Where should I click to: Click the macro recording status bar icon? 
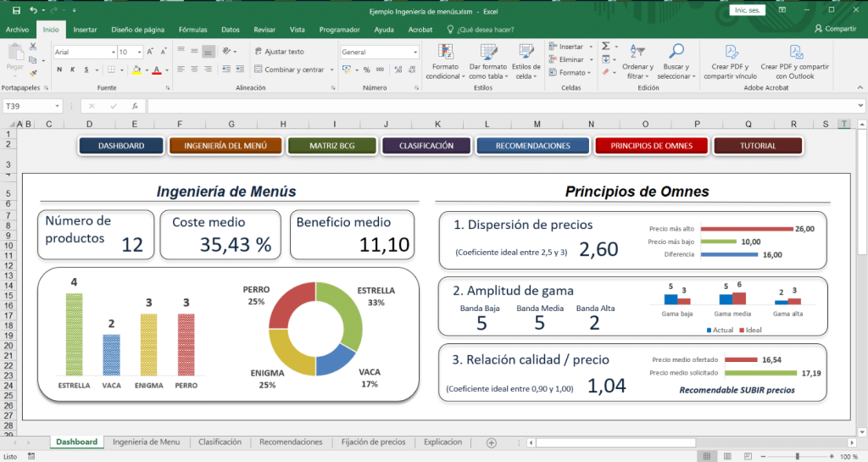point(31,456)
